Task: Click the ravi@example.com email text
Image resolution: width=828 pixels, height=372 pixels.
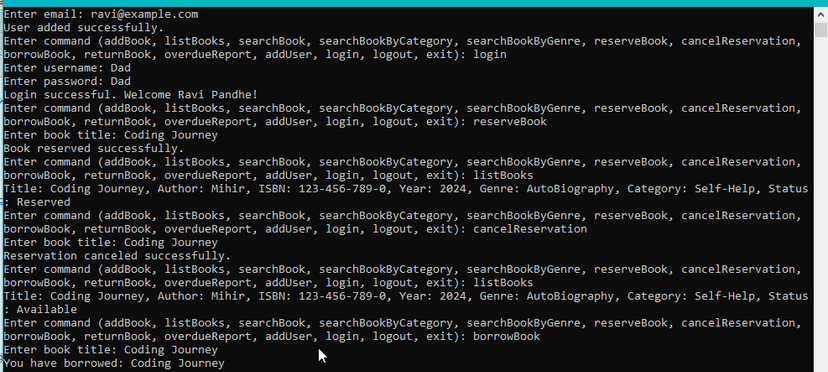Action: point(144,14)
